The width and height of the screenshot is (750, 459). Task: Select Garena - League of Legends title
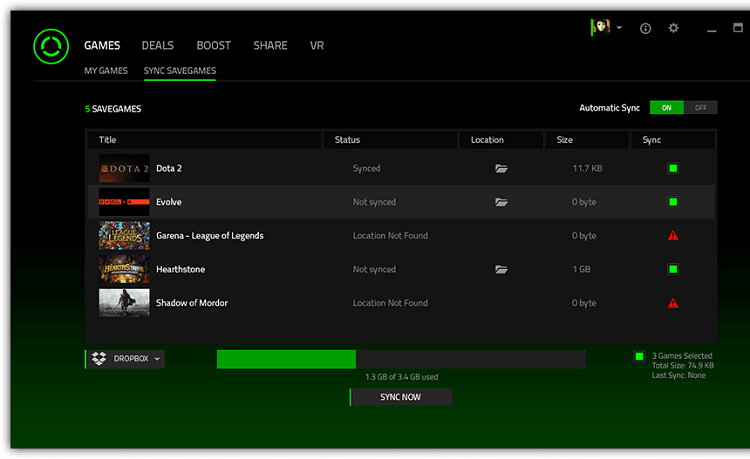[210, 236]
